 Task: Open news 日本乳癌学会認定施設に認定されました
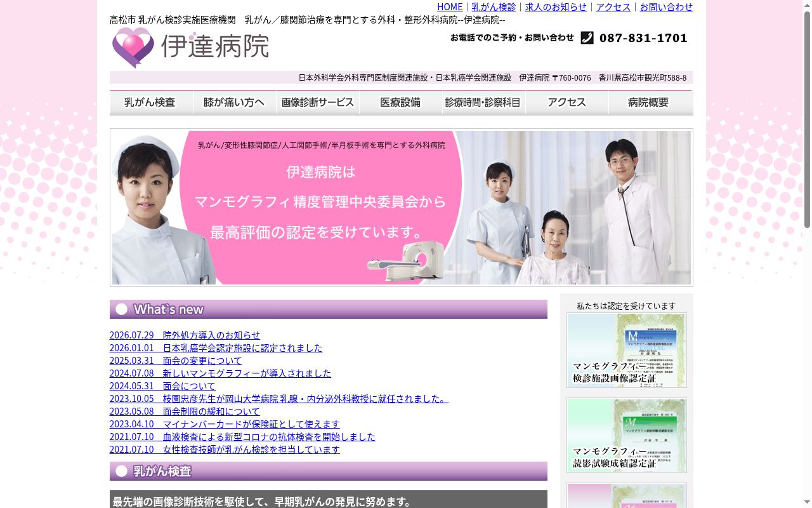[x=216, y=348]
